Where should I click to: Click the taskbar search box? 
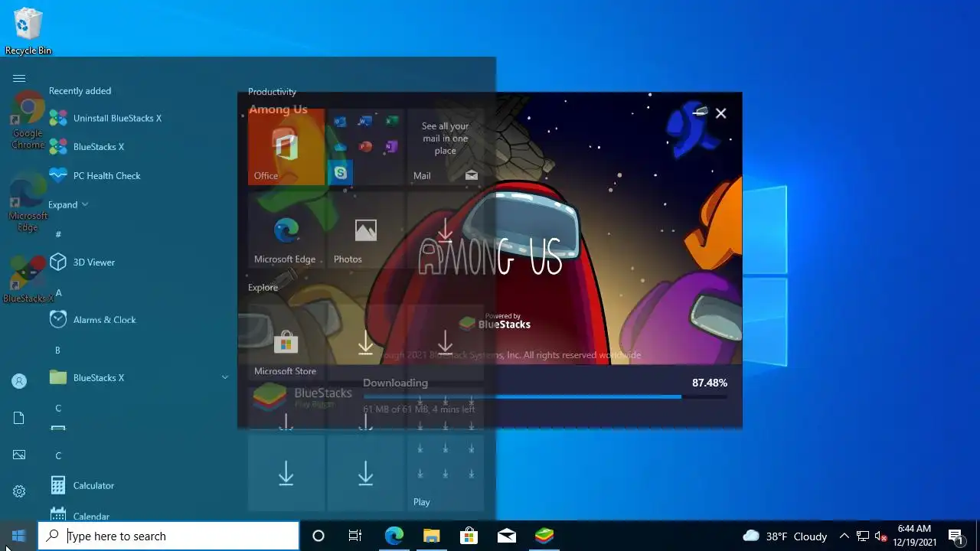[168, 536]
